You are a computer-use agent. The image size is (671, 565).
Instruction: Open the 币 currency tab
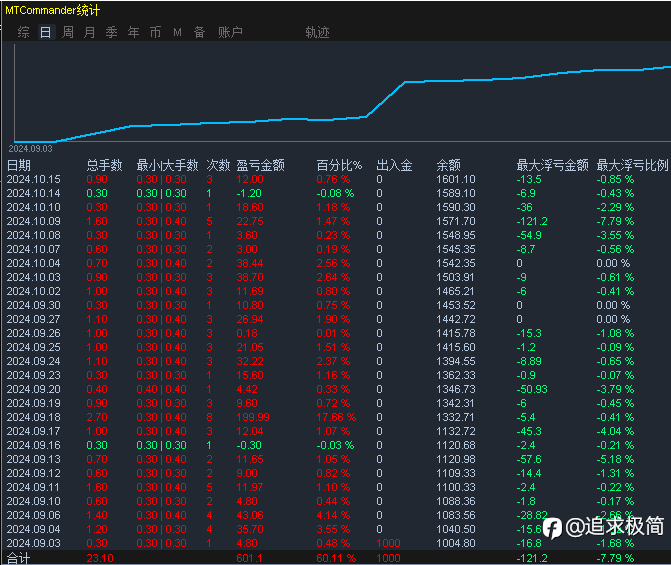[x=155, y=32]
